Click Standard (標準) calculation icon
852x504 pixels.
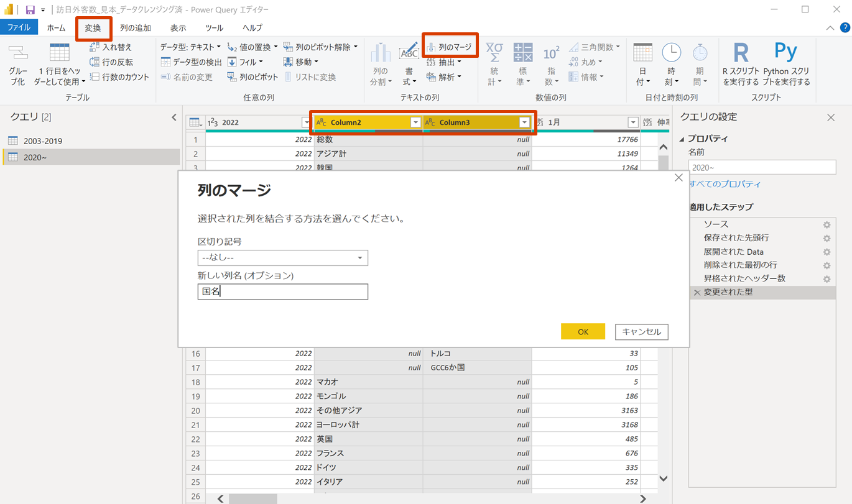[x=523, y=52]
